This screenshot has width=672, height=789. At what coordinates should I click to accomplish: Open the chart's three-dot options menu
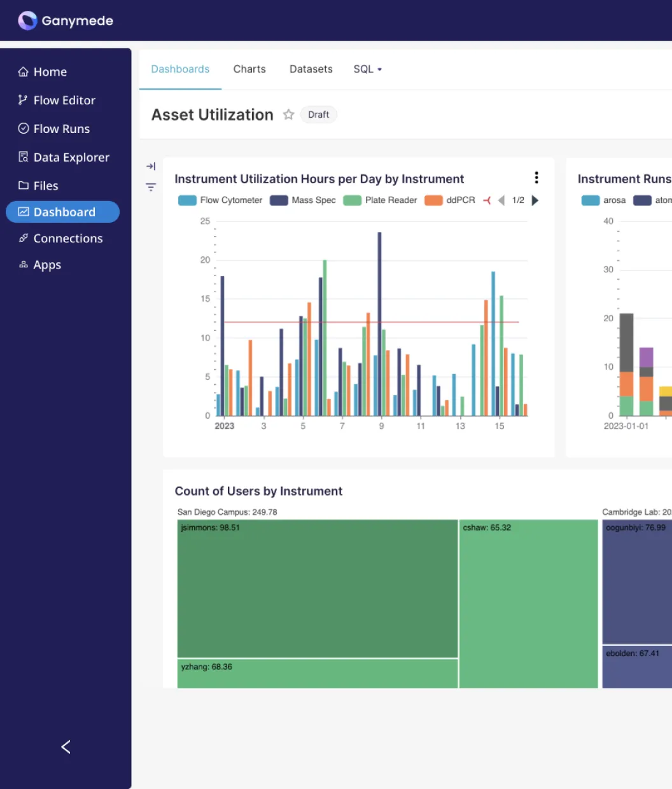pyautogui.click(x=536, y=178)
